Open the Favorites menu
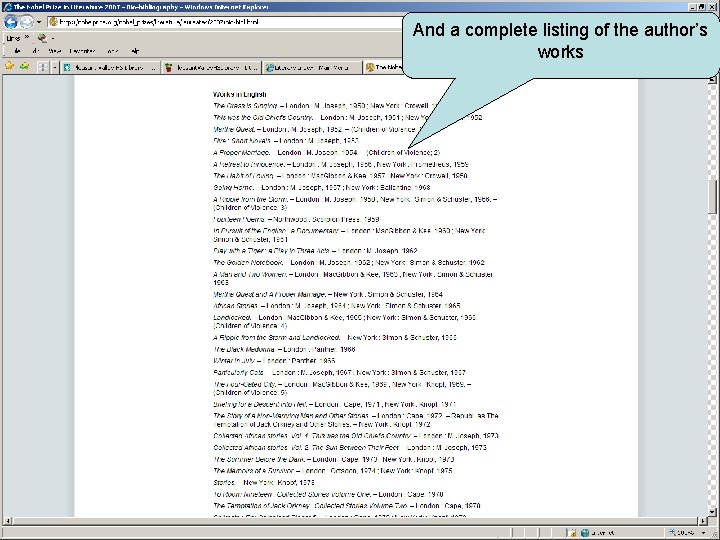The width and height of the screenshot is (720, 540). coord(83,51)
